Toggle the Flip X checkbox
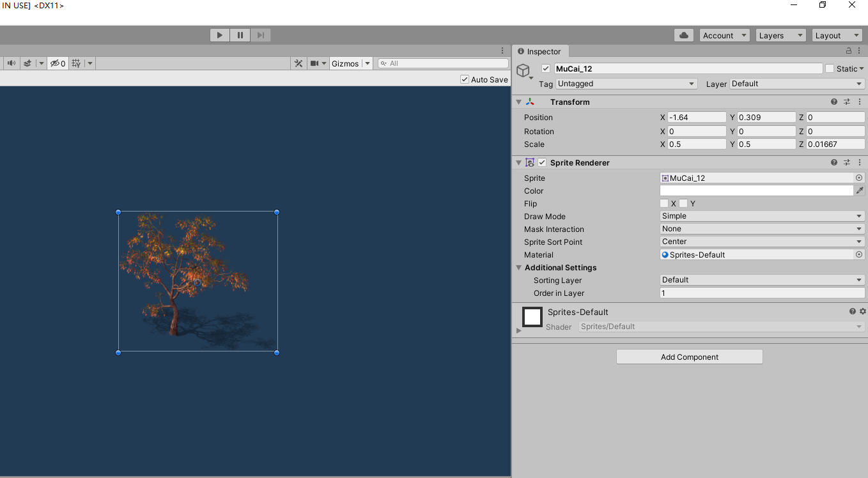Viewport: 868px width, 478px height. point(664,203)
